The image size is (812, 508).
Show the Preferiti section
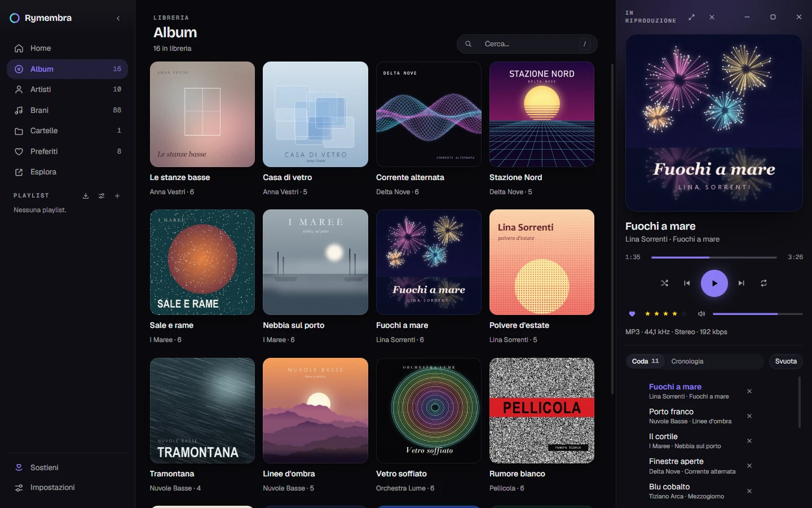pyautogui.click(x=67, y=151)
